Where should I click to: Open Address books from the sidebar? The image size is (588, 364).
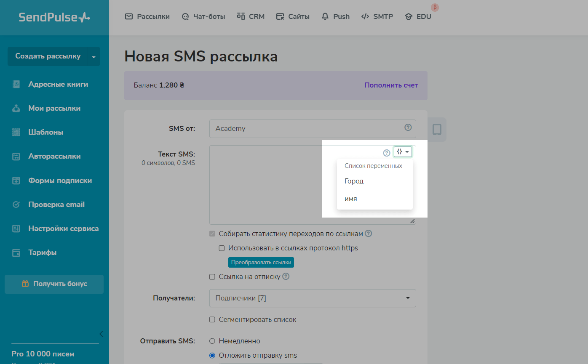click(x=58, y=84)
